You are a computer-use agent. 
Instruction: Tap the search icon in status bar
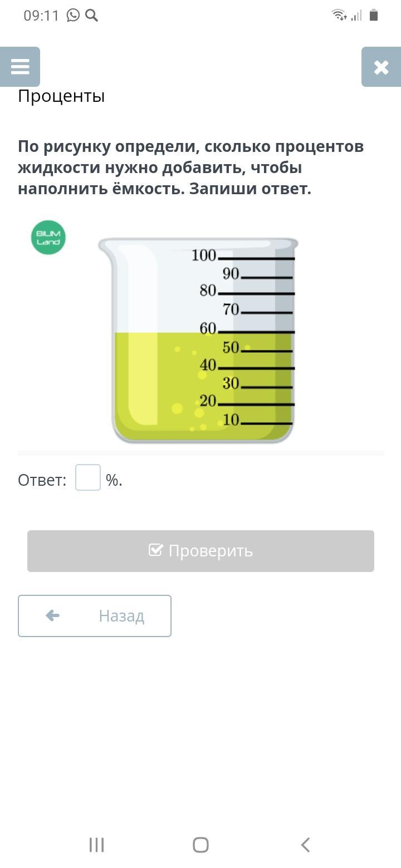pos(92,16)
